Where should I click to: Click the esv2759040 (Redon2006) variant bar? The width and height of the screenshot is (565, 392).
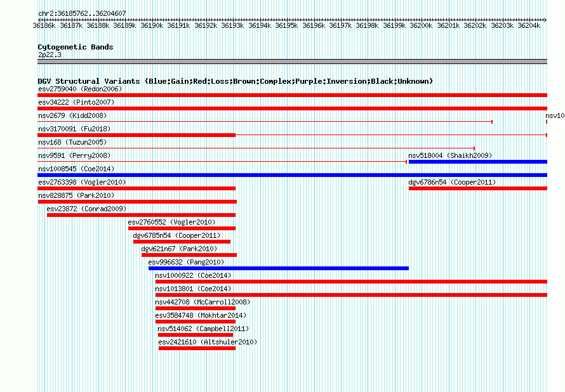[x=292, y=95]
